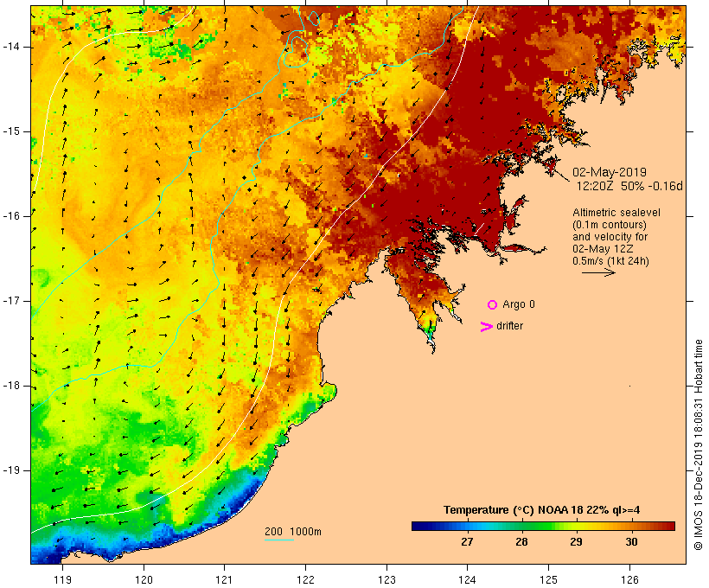Click the 'Argo 0' legend label
Screen dimensions: 709x588
pos(519,304)
